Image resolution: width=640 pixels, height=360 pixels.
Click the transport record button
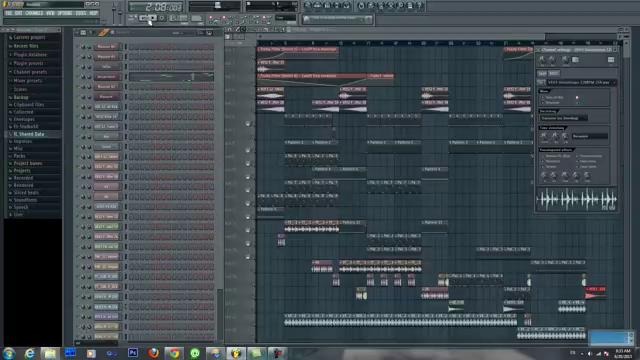[162, 18]
